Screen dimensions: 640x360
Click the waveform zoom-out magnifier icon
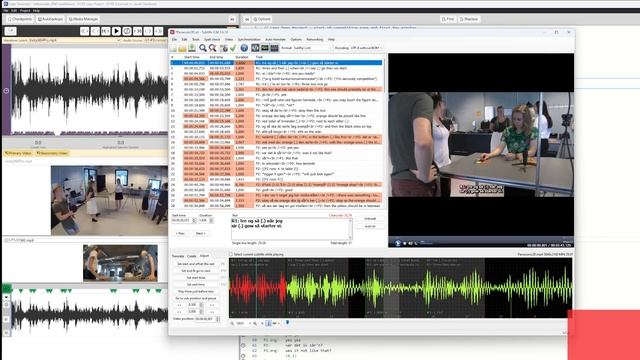232,323
